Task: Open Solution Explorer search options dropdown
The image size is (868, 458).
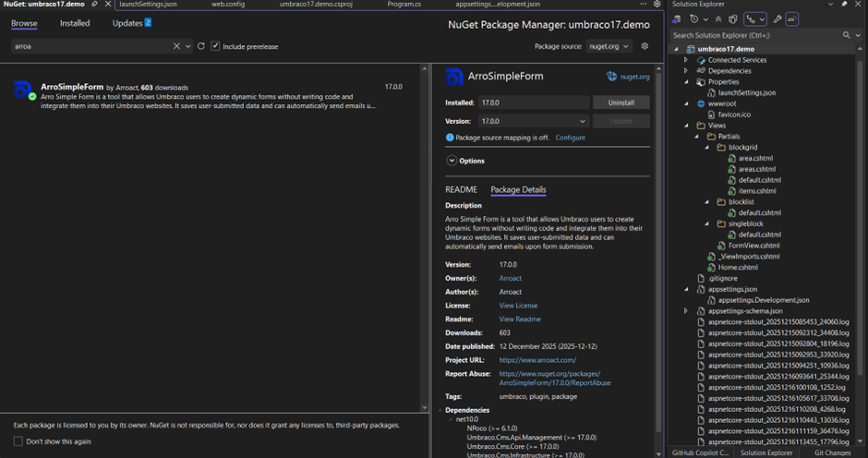Action: [x=858, y=35]
